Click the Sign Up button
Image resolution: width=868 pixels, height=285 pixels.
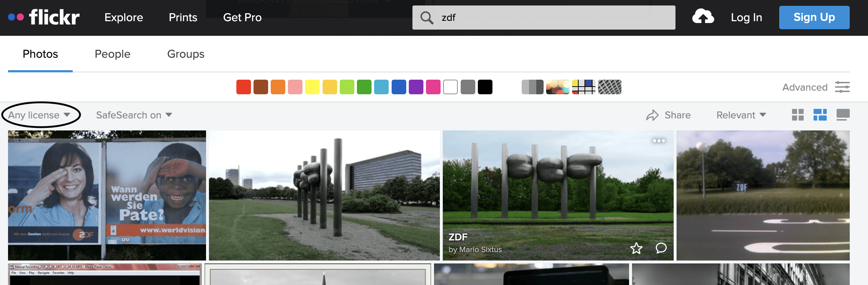tap(814, 17)
